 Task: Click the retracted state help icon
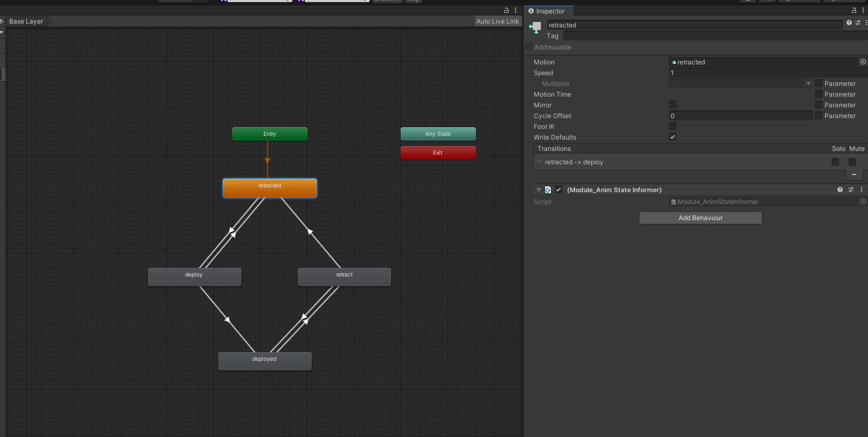click(x=849, y=23)
